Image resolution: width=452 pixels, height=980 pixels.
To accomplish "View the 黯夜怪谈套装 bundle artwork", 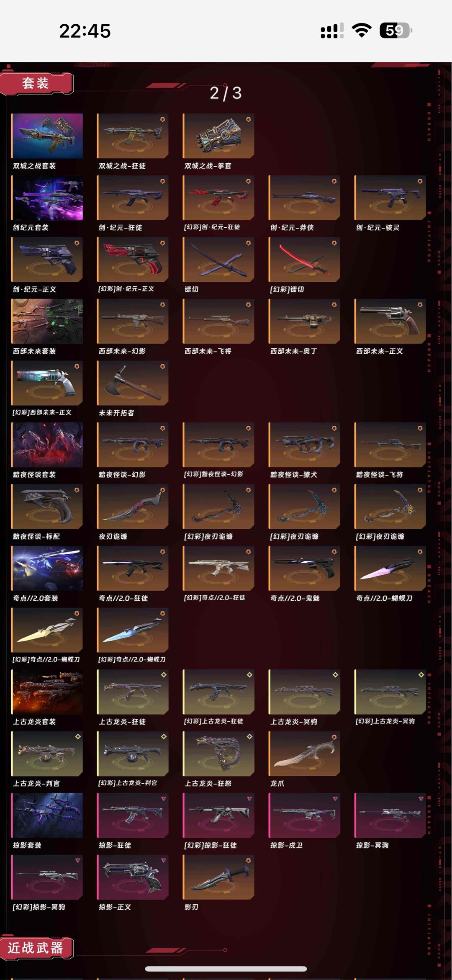I will [47, 445].
